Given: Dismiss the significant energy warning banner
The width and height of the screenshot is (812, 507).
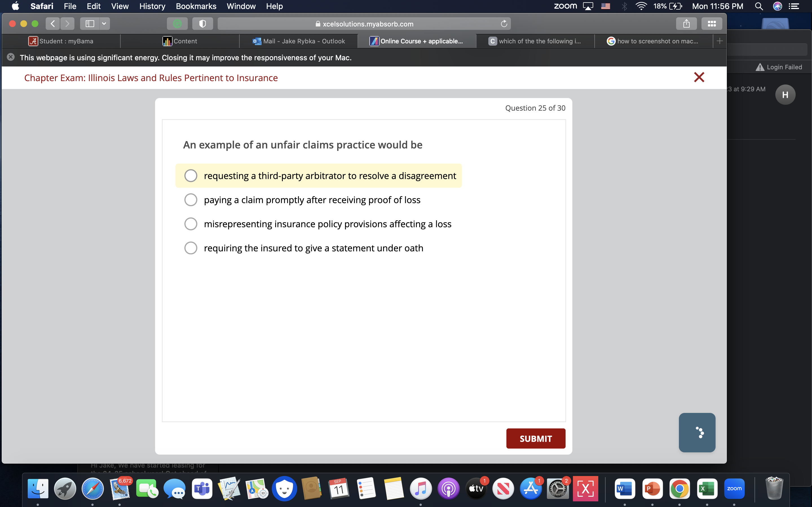Looking at the screenshot, I should 11,57.
